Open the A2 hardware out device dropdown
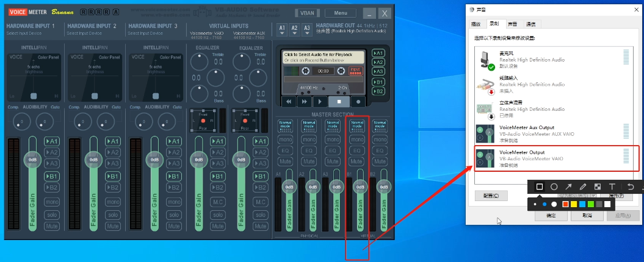This screenshot has width=644, height=262. 294,29
